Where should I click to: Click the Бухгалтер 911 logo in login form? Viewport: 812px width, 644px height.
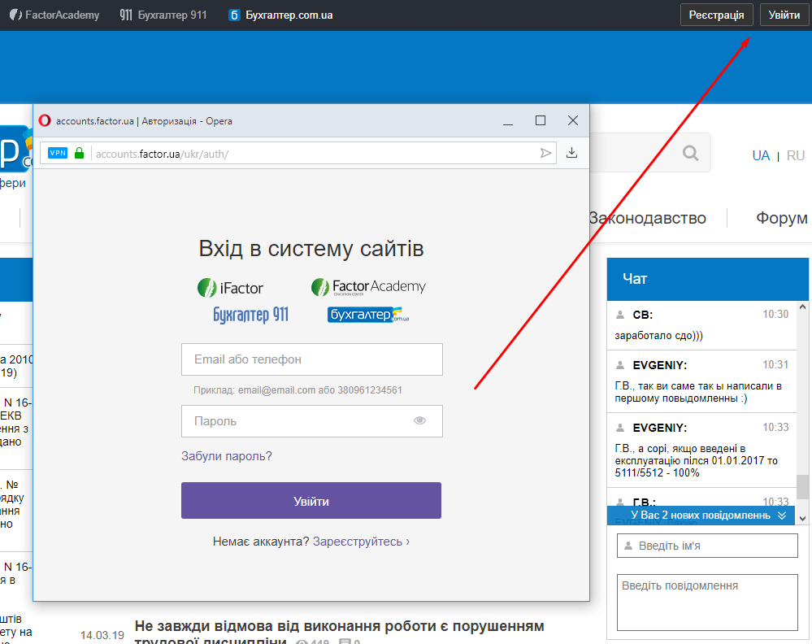[250, 315]
